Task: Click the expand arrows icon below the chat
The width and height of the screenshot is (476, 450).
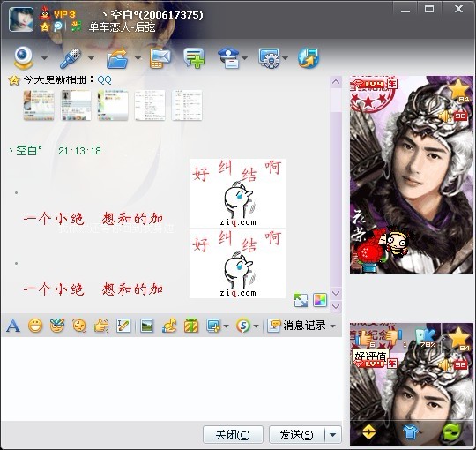Action: [x=301, y=300]
